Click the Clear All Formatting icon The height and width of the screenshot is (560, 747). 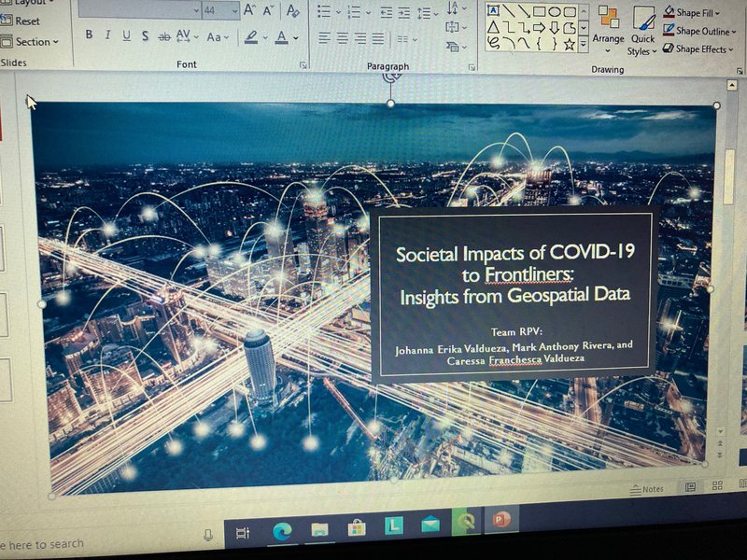pyautogui.click(x=293, y=11)
